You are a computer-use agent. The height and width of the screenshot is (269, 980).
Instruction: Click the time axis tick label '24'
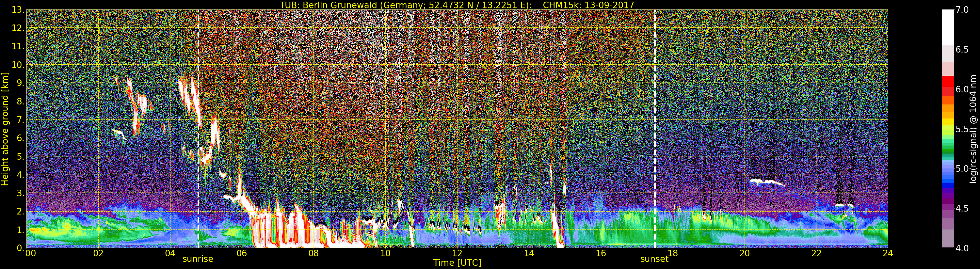pyautogui.click(x=888, y=253)
